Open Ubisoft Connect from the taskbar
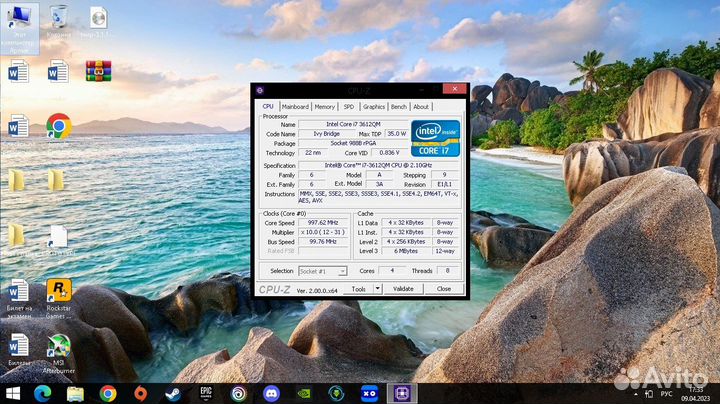720x404 pixels. point(238,393)
